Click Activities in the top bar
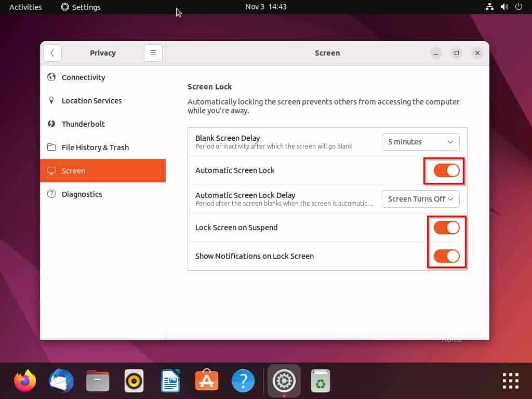This screenshot has height=399, width=532. (x=25, y=7)
